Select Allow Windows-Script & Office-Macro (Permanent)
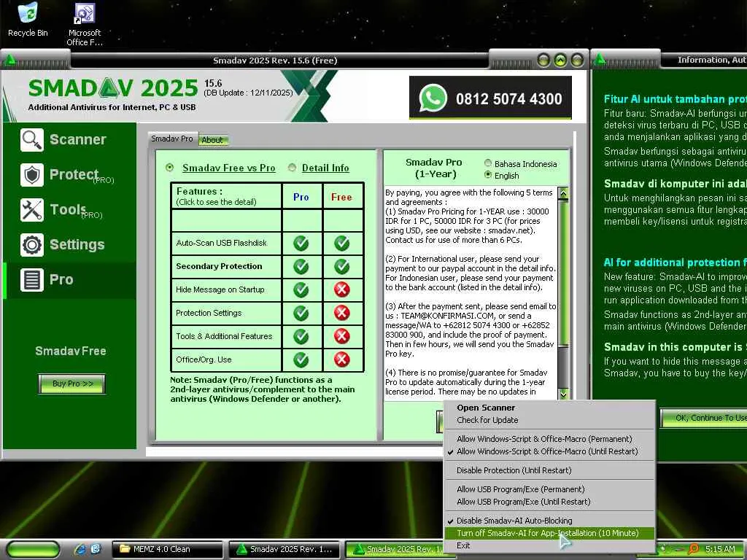Viewport: 747px width, 560px height. coord(549,439)
